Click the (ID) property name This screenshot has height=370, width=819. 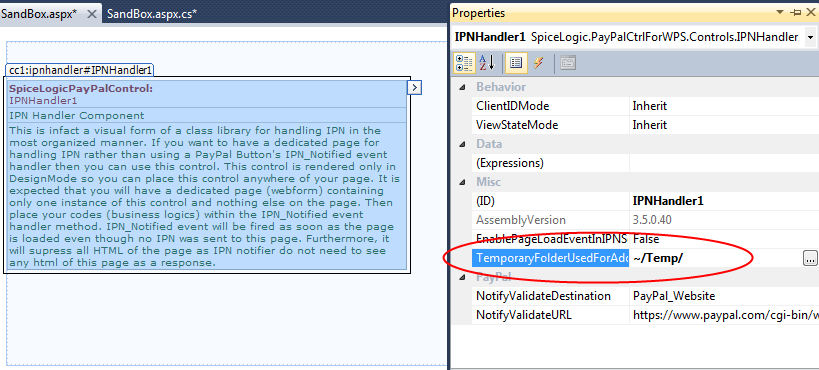click(485, 201)
